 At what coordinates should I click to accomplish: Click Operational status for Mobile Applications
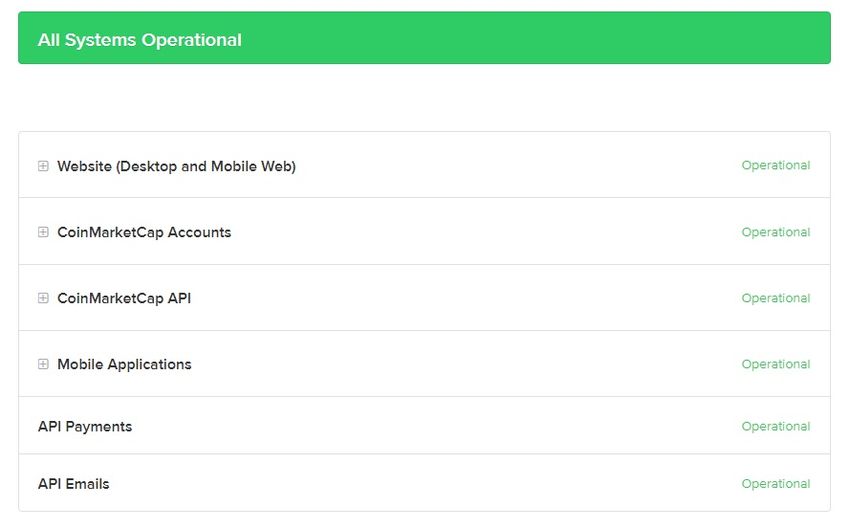coord(775,364)
